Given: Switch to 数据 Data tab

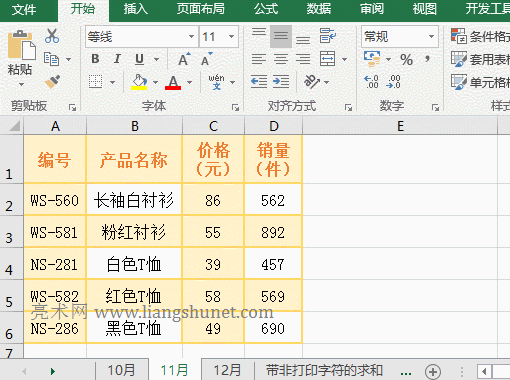Looking at the screenshot, I should pos(319,9).
